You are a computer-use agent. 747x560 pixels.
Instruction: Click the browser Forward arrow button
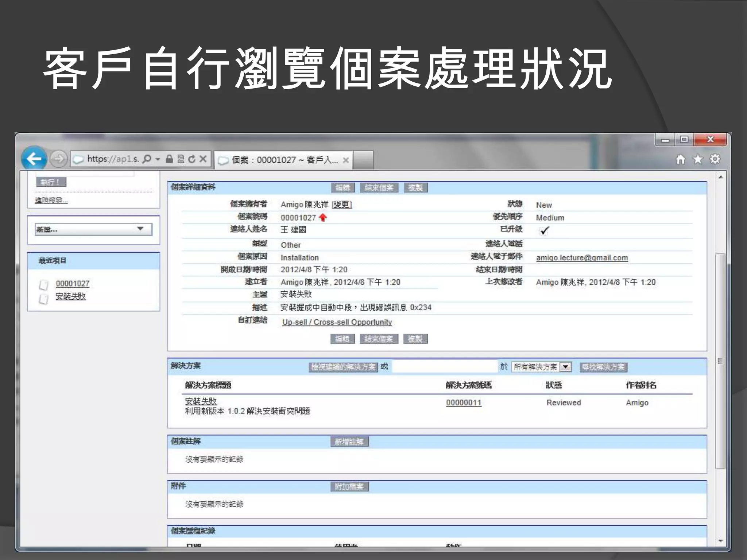click(x=58, y=159)
